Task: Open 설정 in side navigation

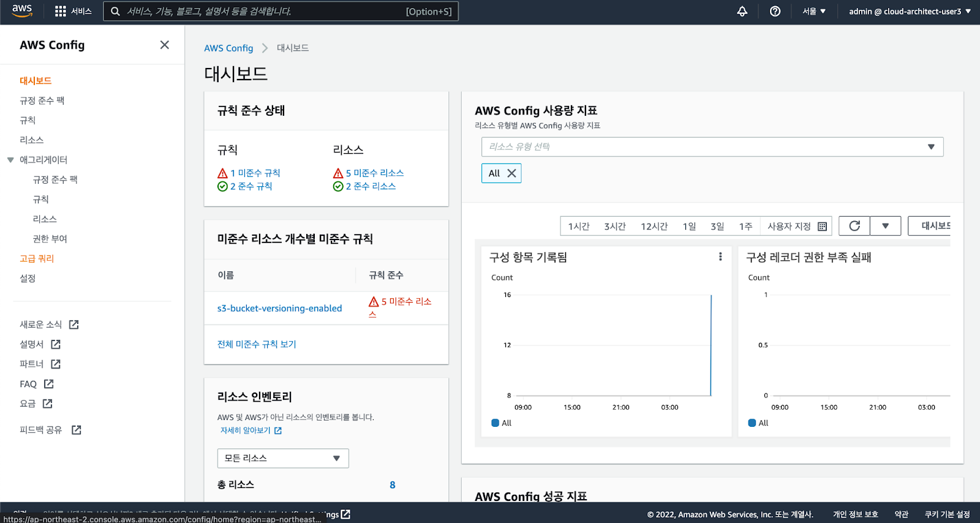Action: 28,278
